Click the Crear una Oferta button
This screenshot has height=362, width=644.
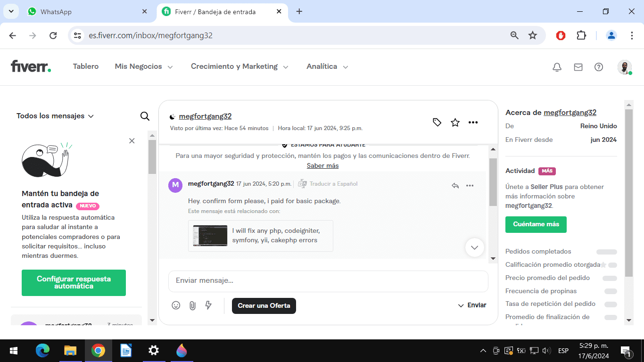264,305
